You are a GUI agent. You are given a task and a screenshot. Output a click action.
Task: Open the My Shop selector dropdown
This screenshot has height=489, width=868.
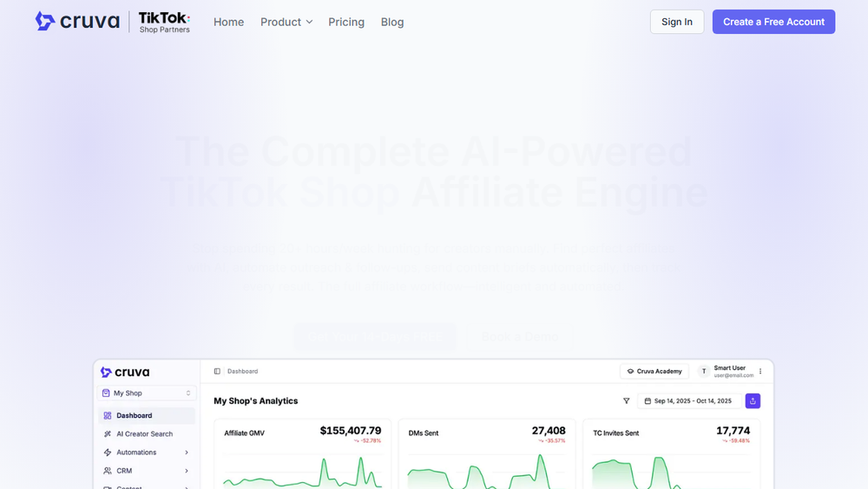click(147, 393)
